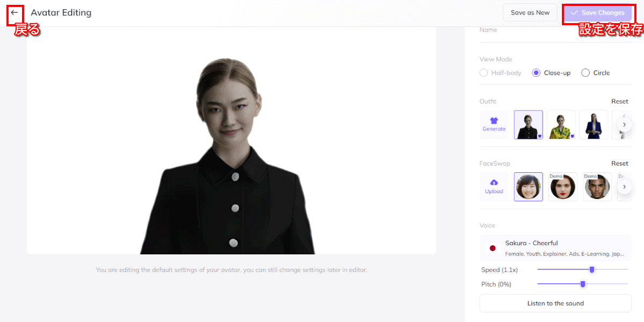The height and width of the screenshot is (322, 644).
Task: Click the avatar preview image
Action: pyautogui.click(x=231, y=141)
